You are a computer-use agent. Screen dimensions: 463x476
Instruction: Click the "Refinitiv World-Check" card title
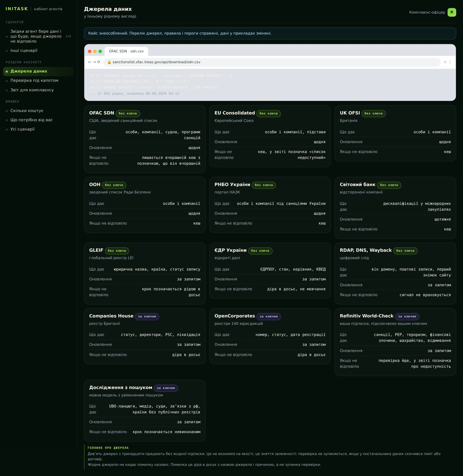pos(366,316)
